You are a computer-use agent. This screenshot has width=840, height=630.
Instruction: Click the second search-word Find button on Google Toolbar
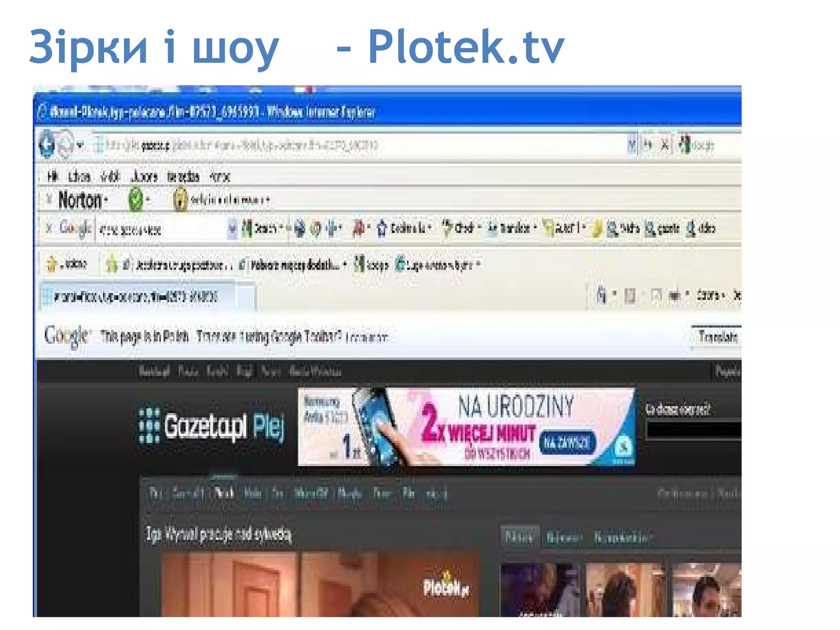pos(661,228)
